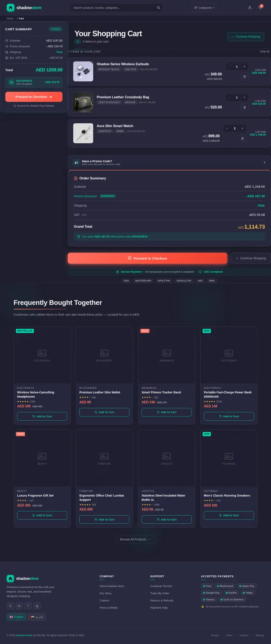
Task: Open the Categories dropdown
Action: click(204, 8)
